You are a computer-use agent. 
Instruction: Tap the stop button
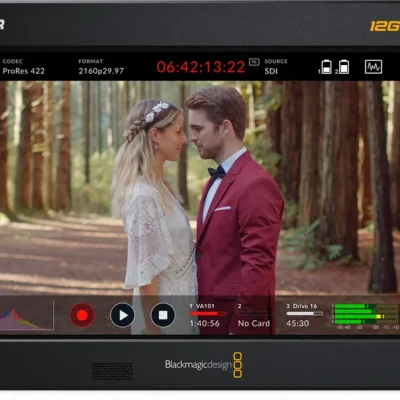[x=163, y=315]
